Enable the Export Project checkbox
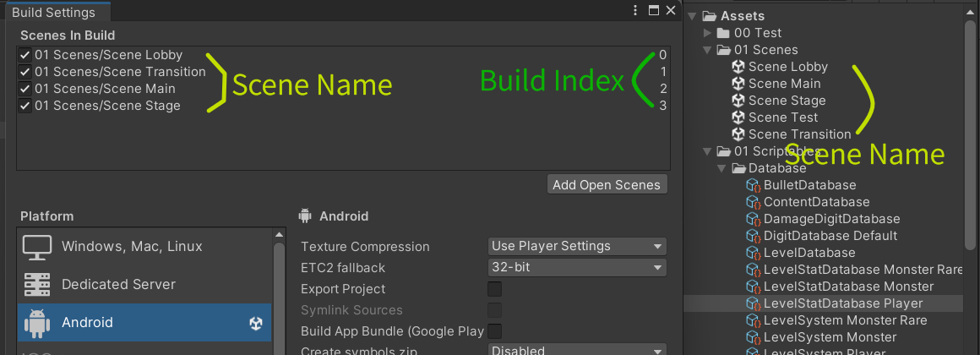980x355 pixels. 494,289
